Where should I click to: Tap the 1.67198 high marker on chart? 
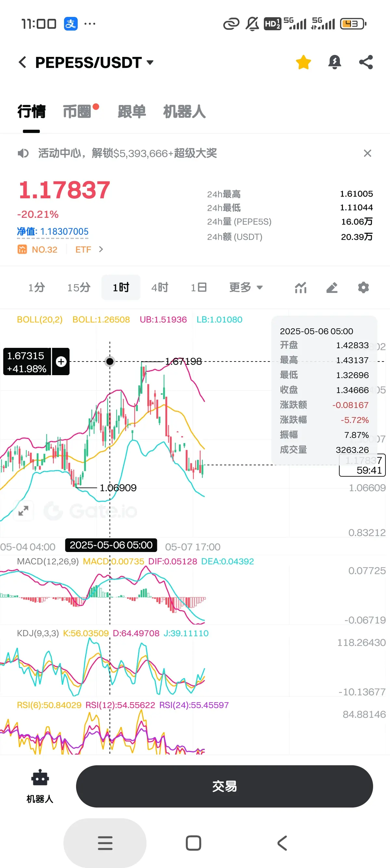click(x=184, y=362)
